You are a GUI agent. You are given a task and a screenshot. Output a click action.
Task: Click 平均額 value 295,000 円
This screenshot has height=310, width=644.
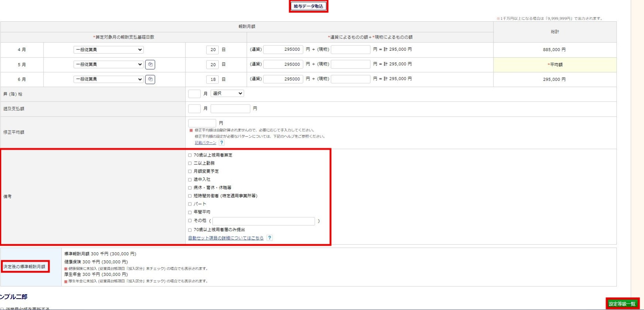(554, 79)
